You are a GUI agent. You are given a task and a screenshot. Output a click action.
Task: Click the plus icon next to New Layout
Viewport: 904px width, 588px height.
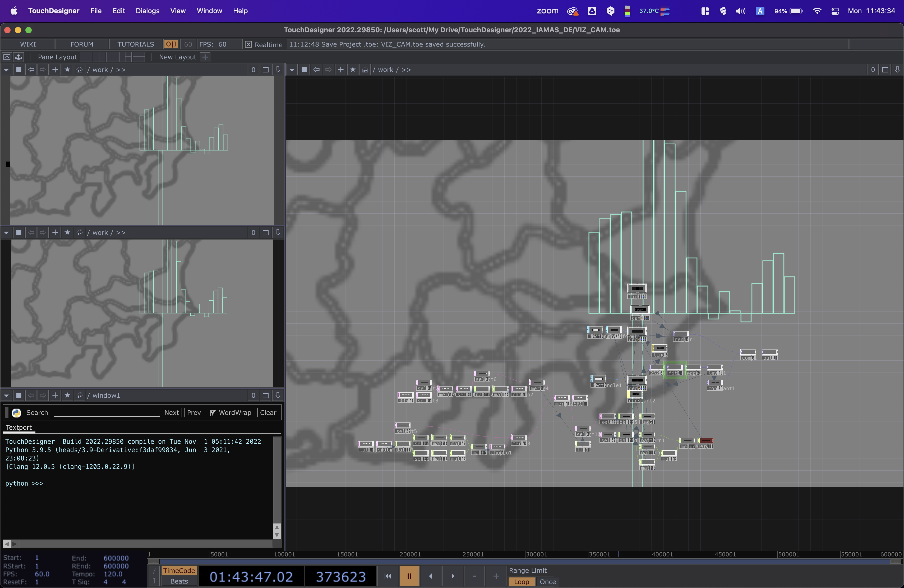click(x=205, y=57)
